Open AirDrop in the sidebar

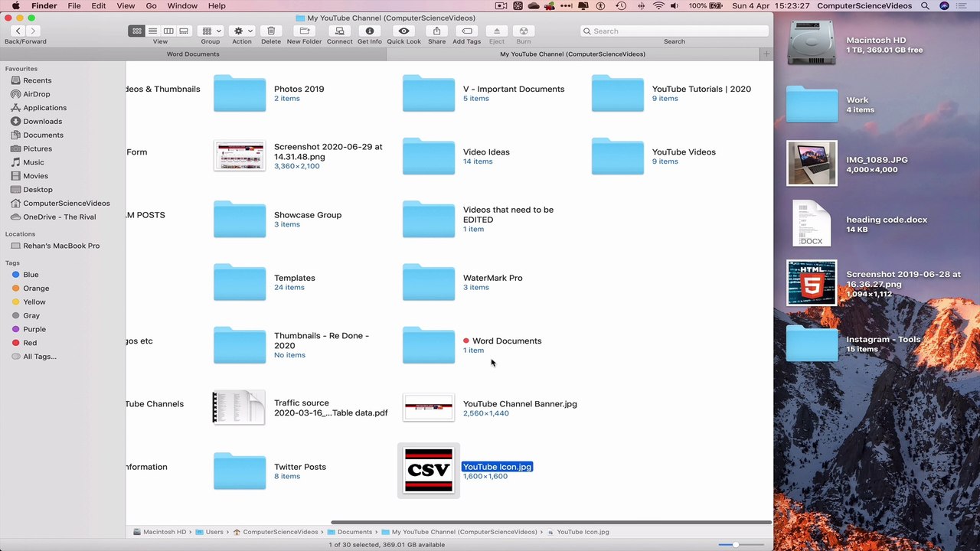tap(37, 94)
